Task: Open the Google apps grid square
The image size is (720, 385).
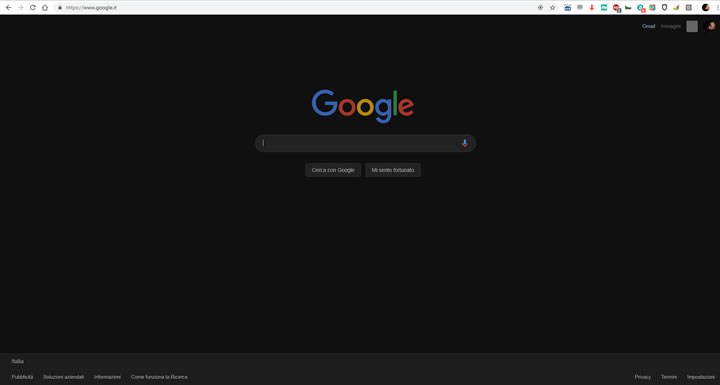Action: 692,26
